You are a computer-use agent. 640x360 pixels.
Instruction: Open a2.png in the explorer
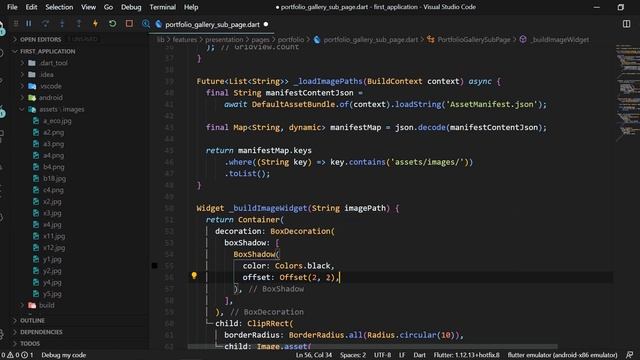point(53,132)
